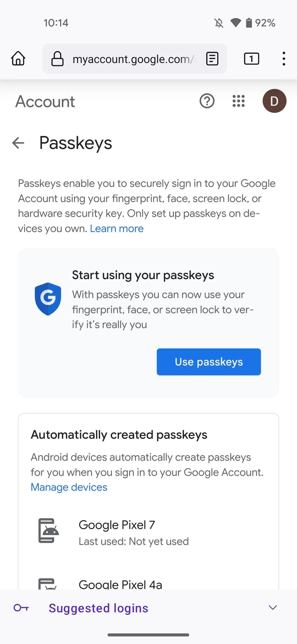Open the tab switcher showing 1 tab
Image resolution: width=297 pixels, height=644 pixels.
point(251,59)
